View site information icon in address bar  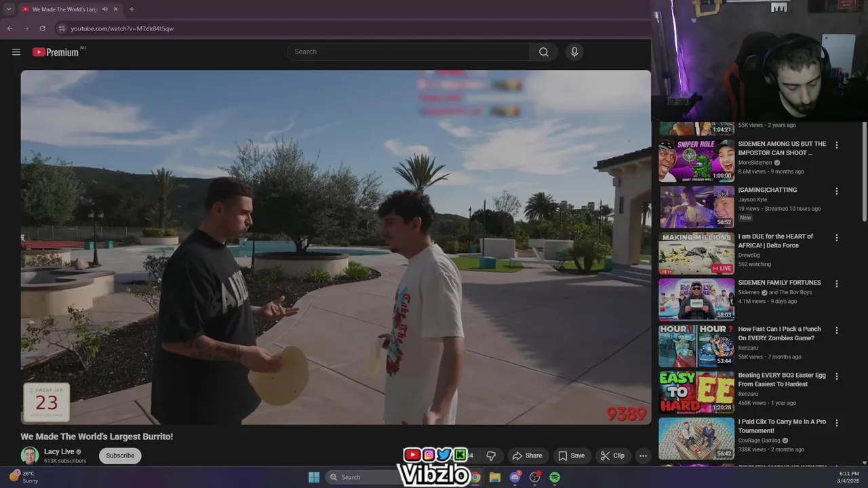tap(62, 28)
